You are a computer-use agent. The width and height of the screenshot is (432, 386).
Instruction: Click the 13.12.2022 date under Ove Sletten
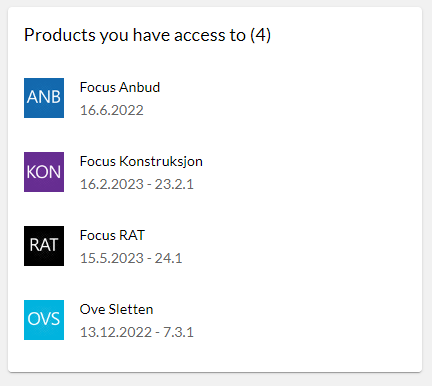(116, 332)
